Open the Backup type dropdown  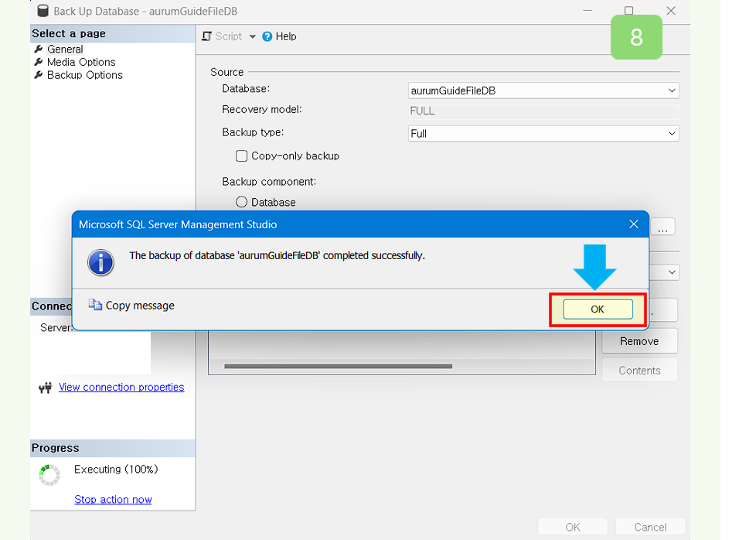[x=543, y=134]
